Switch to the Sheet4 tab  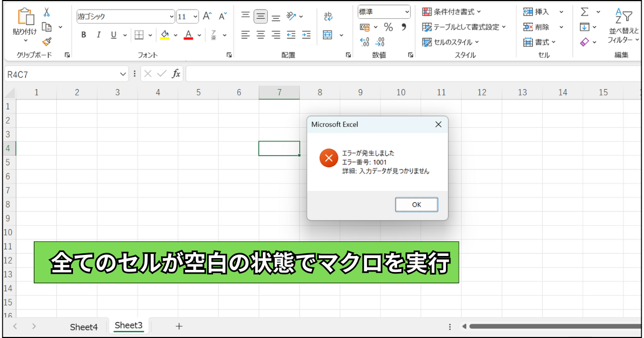point(84,326)
